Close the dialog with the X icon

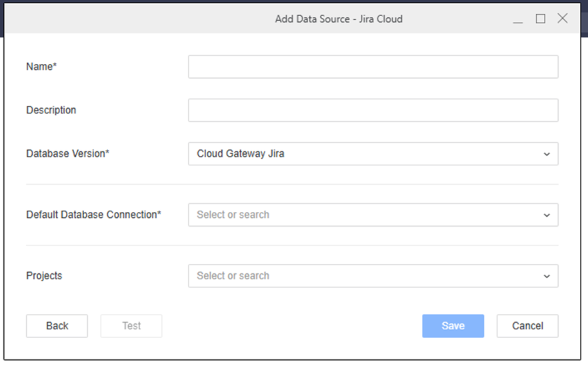[x=563, y=19]
